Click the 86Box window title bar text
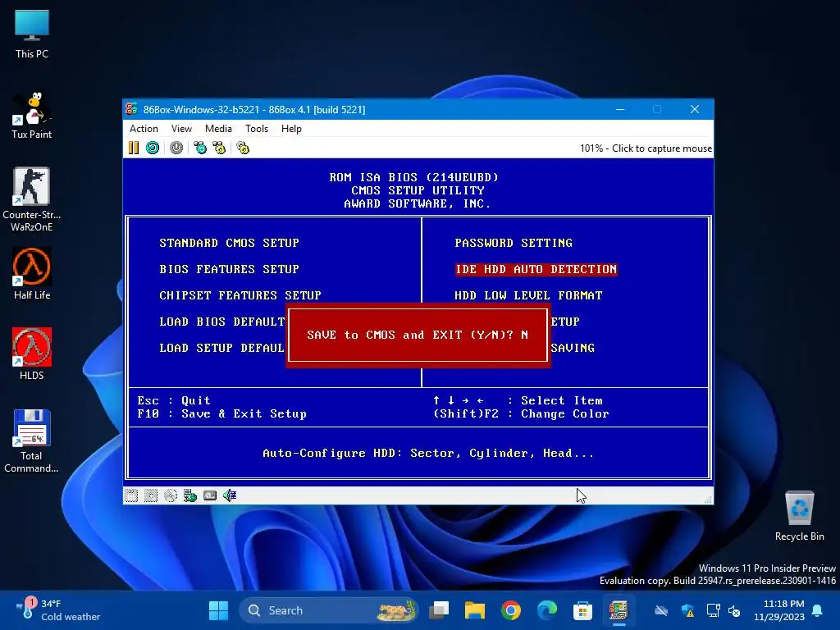The height and width of the screenshot is (630, 840). click(254, 109)
